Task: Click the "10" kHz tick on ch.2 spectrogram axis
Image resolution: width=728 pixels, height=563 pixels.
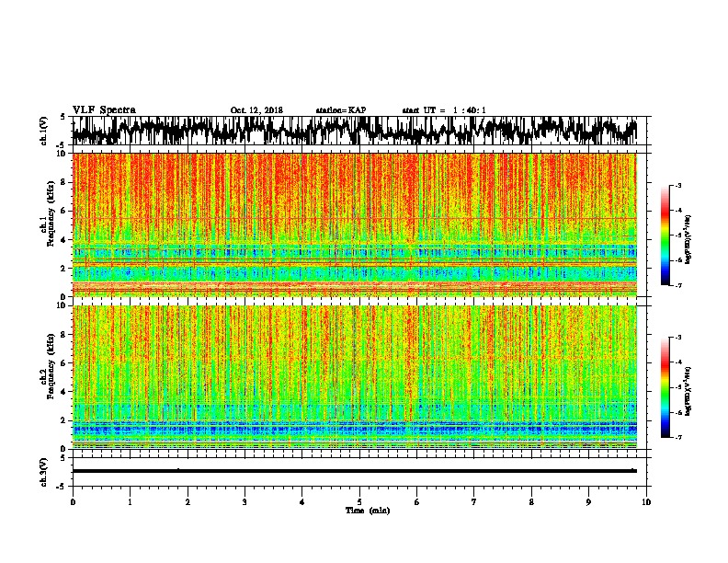Action: click(63, 305)
